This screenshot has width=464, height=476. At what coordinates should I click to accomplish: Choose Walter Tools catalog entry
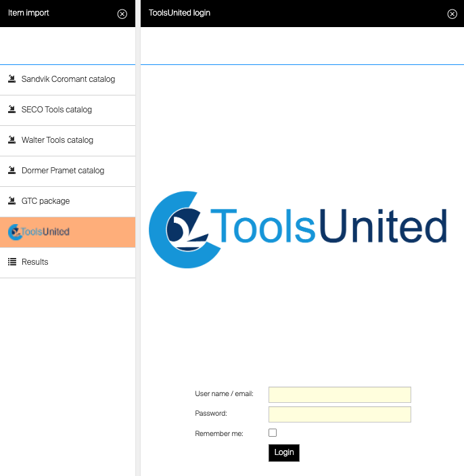[57, 140]
